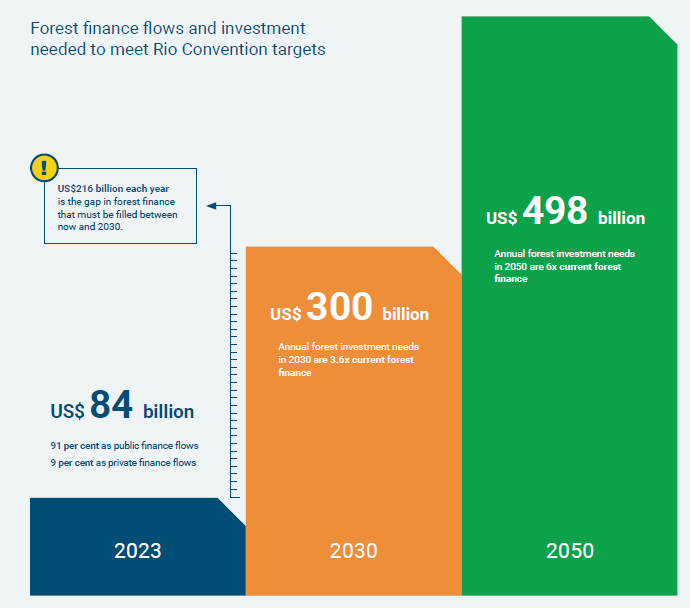690x608 pixels.
Task: Select the large '84' figure
Action: pos(111,405)
